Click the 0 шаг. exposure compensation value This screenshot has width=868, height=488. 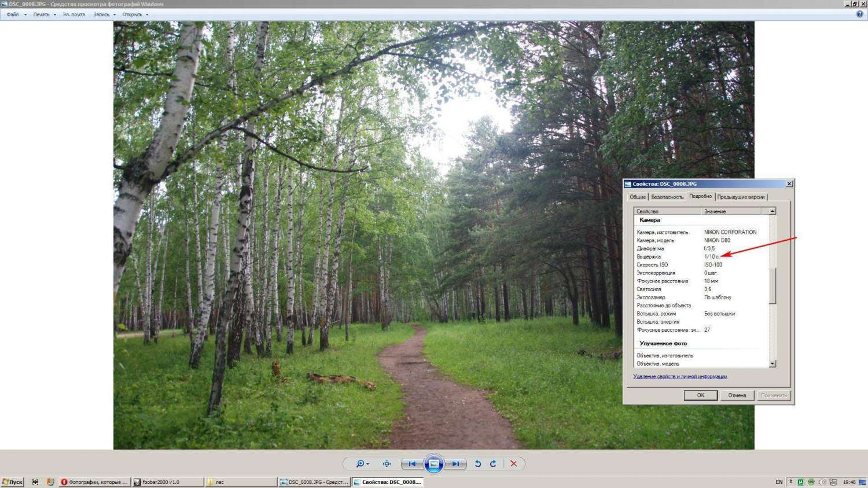[x=711, y=273]
